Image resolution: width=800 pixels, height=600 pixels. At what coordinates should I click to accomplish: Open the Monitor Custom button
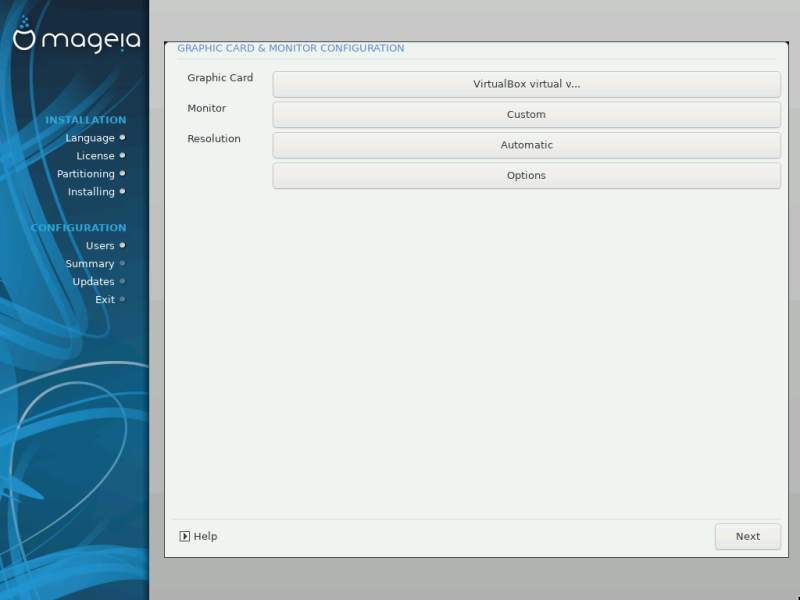(527, 115)
